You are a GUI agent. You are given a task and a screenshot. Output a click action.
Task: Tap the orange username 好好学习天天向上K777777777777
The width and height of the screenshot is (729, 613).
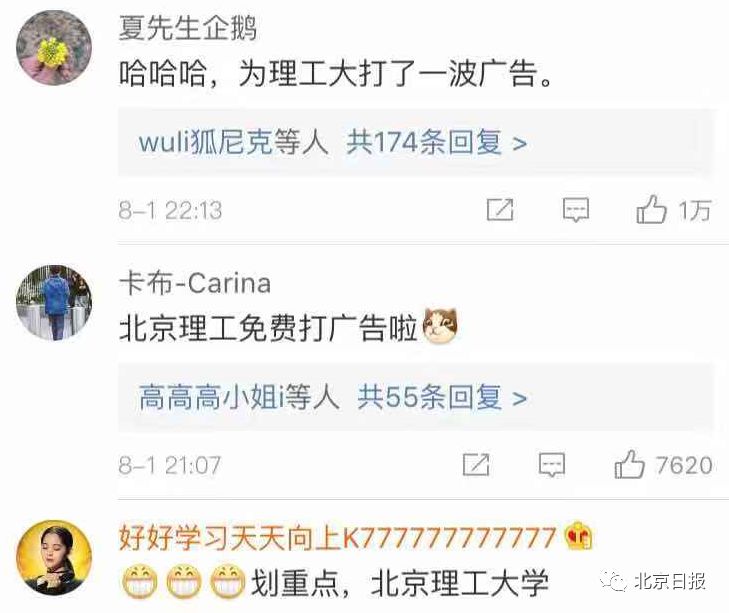click(338, 537)
